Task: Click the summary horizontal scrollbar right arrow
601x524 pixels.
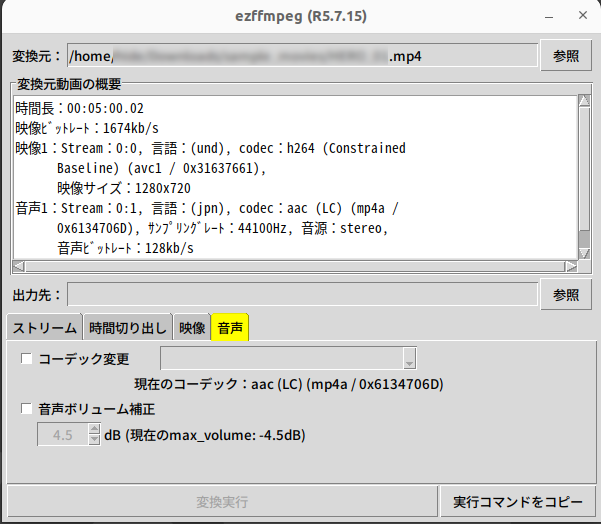Action: [x=571, y=266]
